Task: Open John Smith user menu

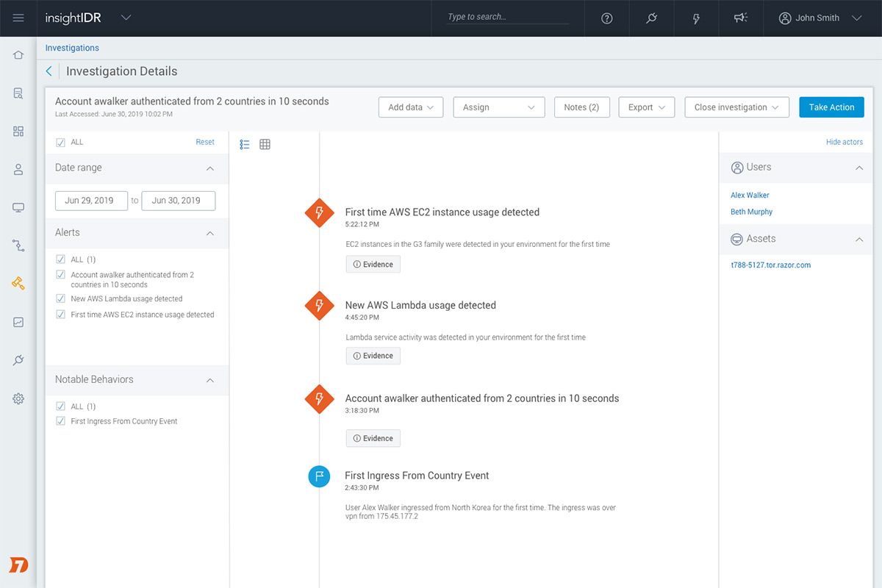Action: point(820,18)
